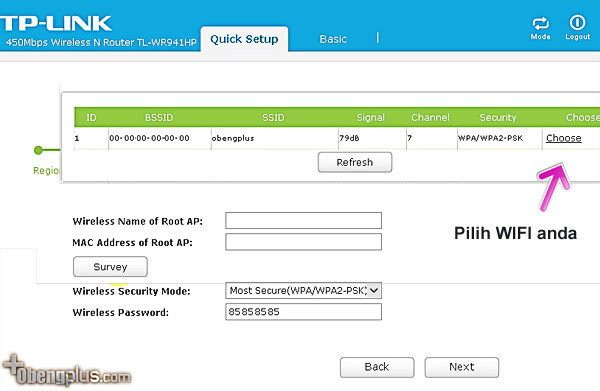Go Back to the previous step

pos(377,367)
